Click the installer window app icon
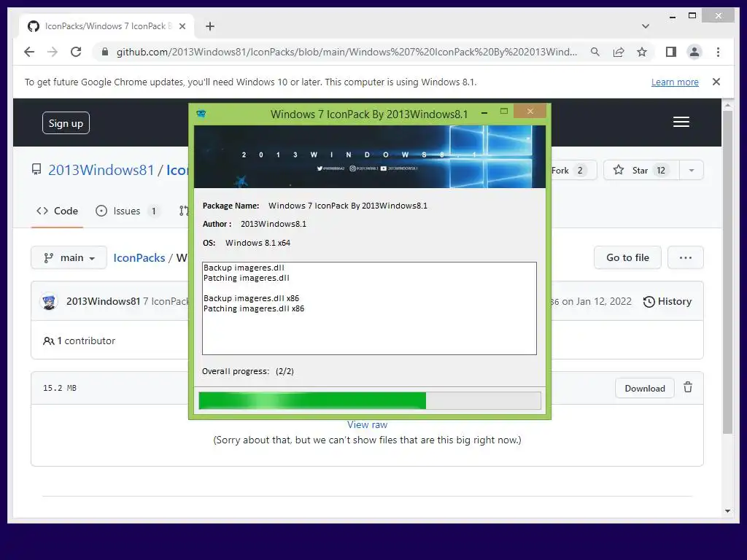 pyautogui.click(x=201, y=114)
